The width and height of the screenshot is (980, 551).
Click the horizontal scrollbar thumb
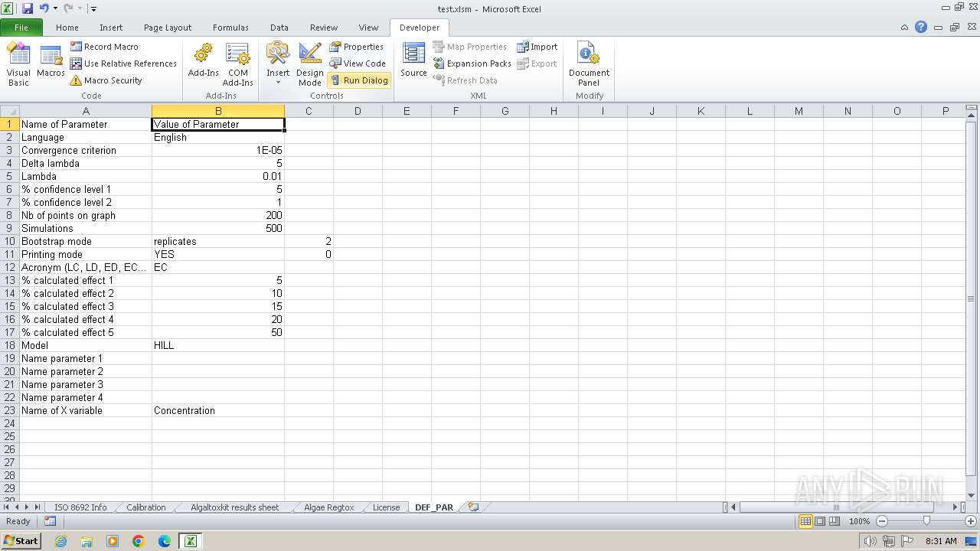[837, 507]
